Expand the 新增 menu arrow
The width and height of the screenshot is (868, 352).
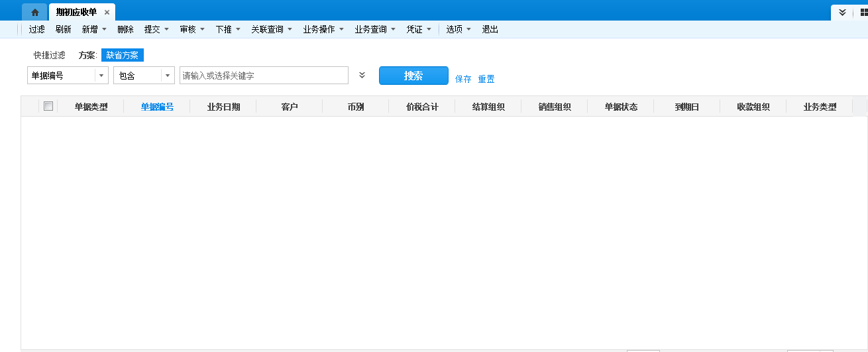[x=104, y=29]
